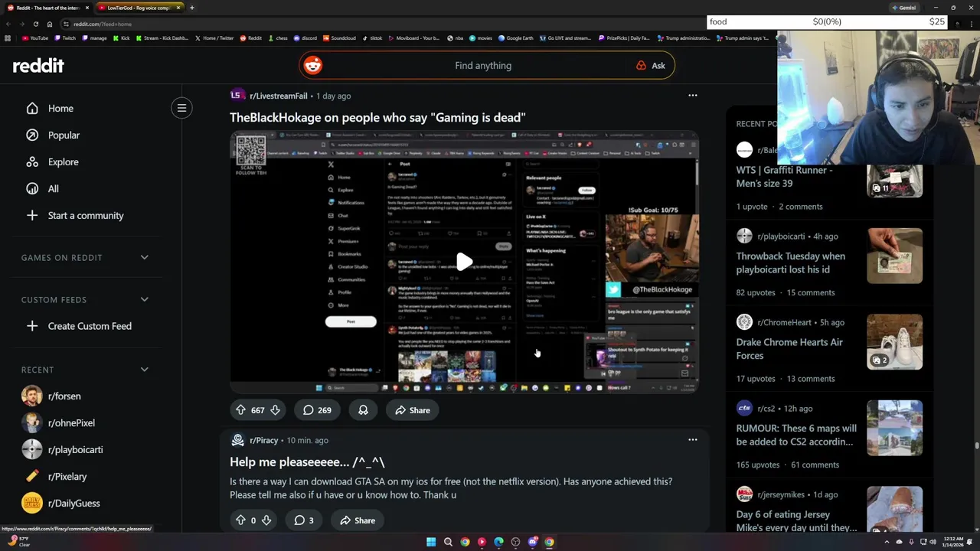Open Explore in the sidebar
980x551 pixels.
[63, 162]
